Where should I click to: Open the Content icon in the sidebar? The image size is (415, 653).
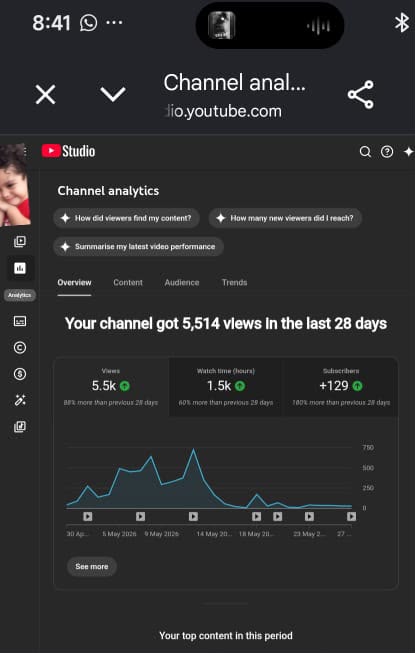tap(20, 242)
